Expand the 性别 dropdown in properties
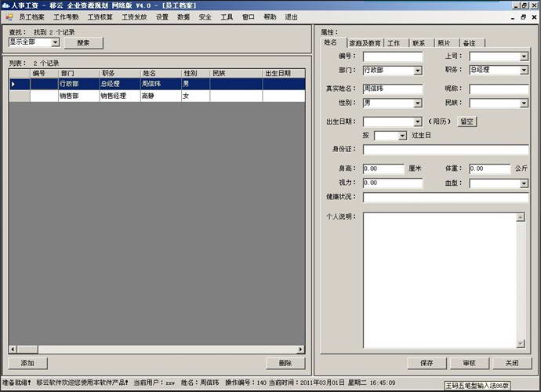 point(417,103)
